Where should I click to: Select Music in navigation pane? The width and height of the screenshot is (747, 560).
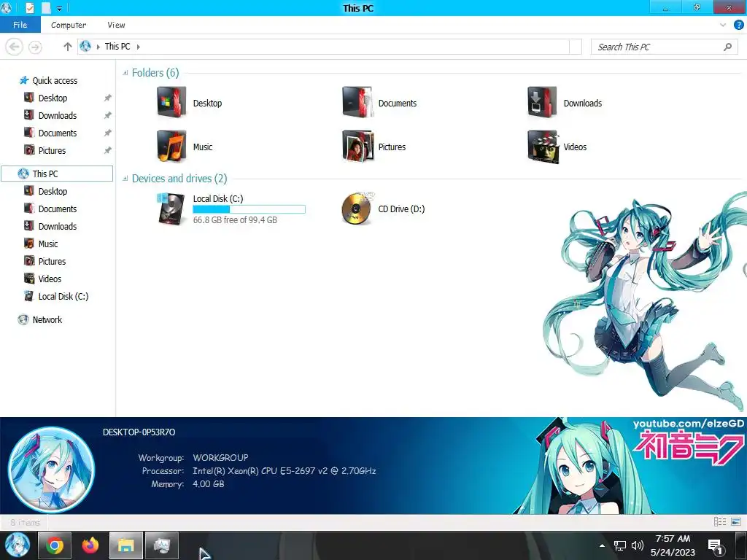tap(47, 244)
